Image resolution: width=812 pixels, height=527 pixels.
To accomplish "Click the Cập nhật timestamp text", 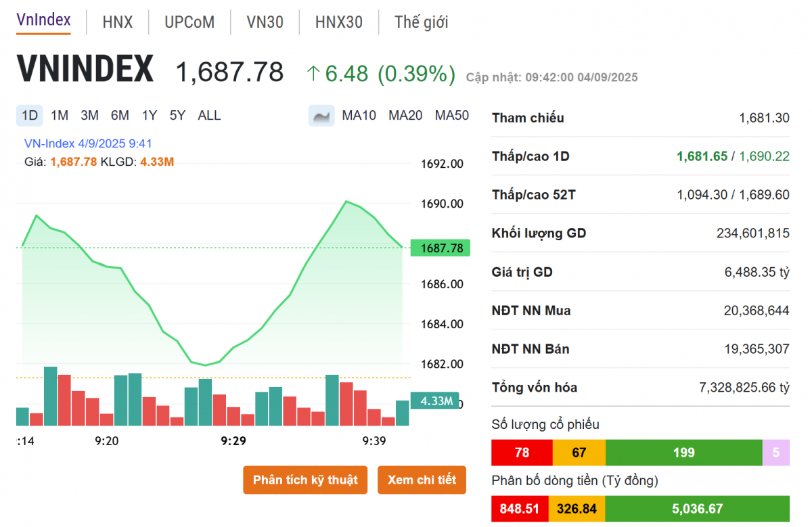I will (552, 78).
